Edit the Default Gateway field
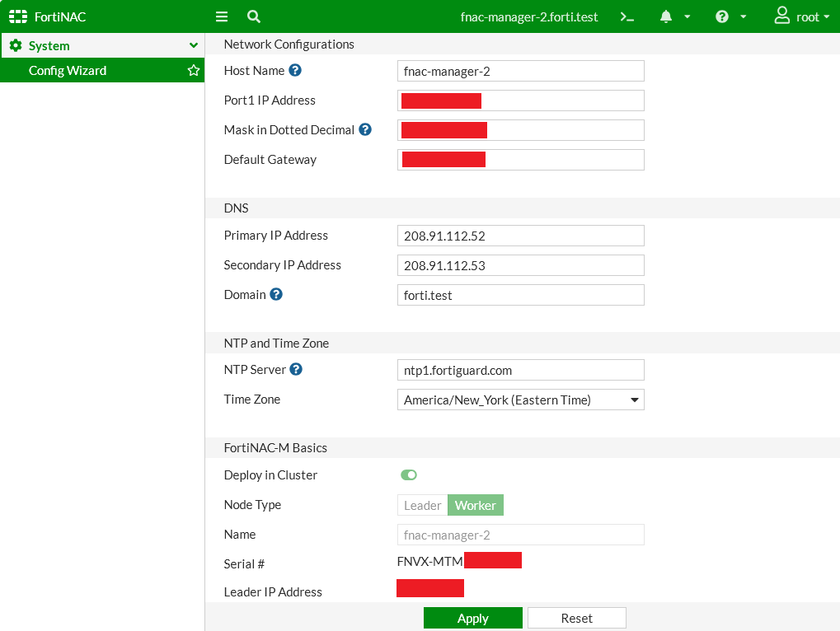The image size is (840, 631). tap(521, 160)
